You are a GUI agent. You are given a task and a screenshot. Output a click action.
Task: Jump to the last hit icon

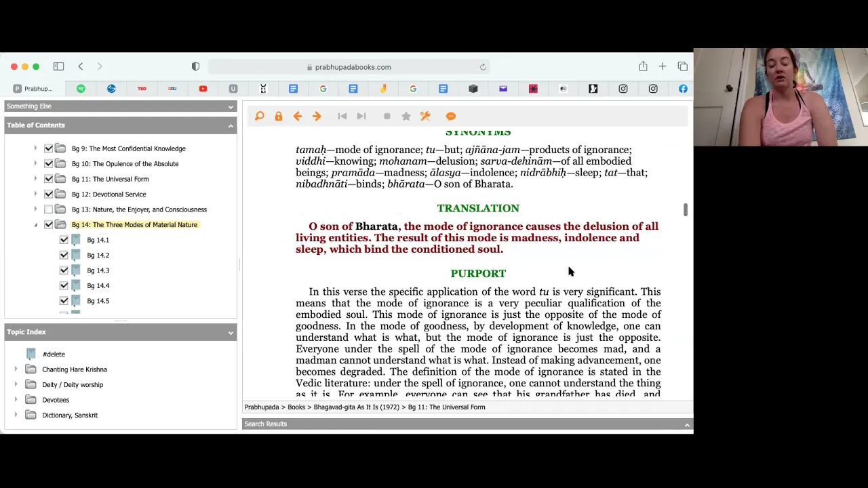(361, 116)
